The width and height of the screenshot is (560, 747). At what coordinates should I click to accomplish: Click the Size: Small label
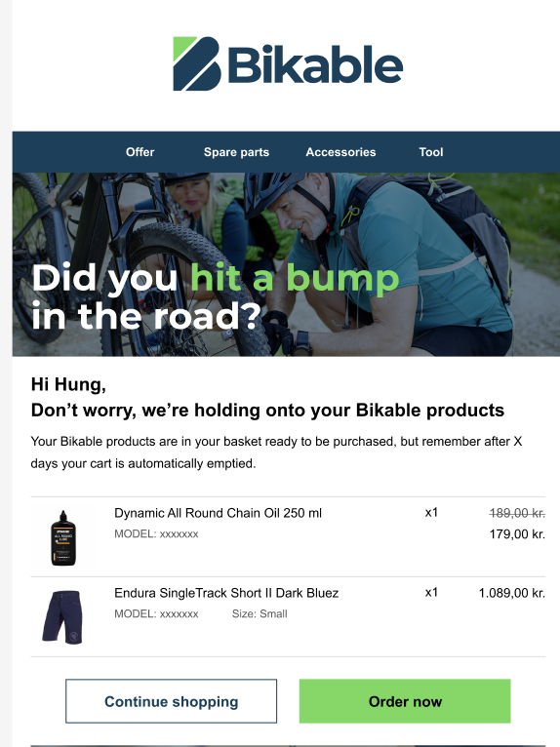point(260,614)
